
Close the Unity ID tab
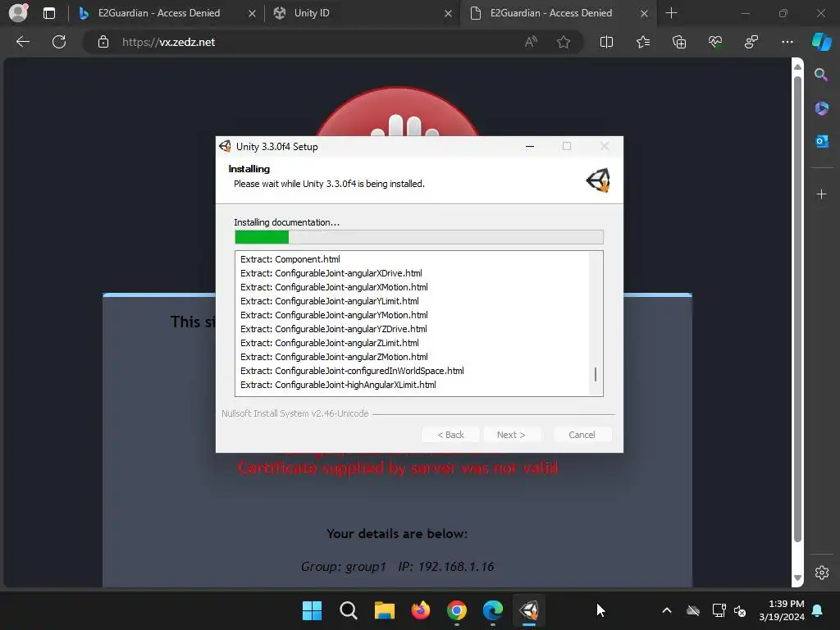(x=448, y=13)
